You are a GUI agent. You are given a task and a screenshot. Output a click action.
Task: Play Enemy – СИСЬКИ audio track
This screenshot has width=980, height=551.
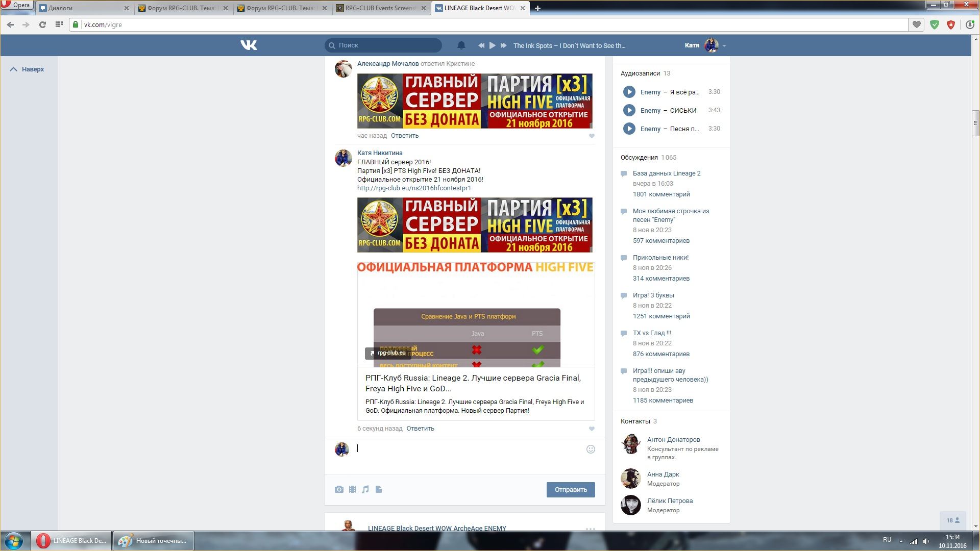pyautogui.click(x=629, y=110)
